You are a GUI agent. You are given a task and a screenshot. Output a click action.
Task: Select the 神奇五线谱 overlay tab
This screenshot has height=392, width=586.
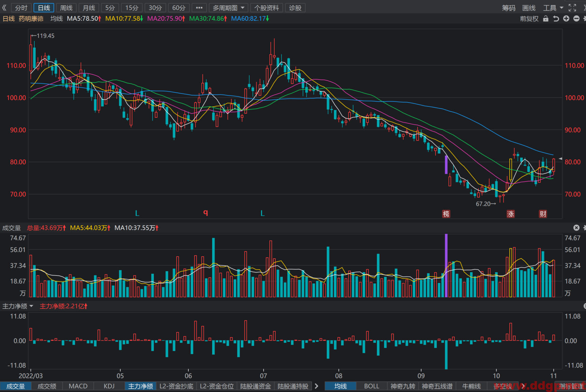tap(437, 386)
